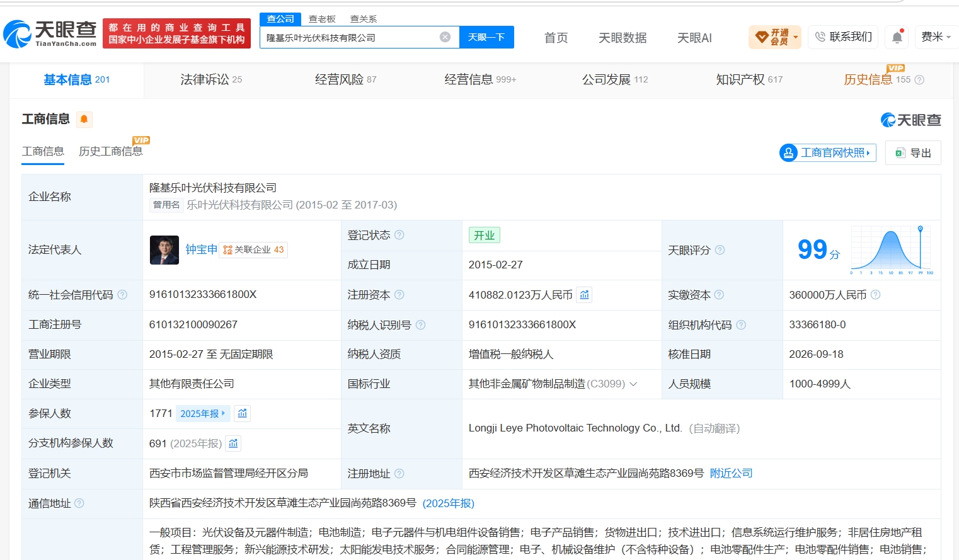Go to 知识产权 tab
959x560 pixels.
tap(749, 80)
